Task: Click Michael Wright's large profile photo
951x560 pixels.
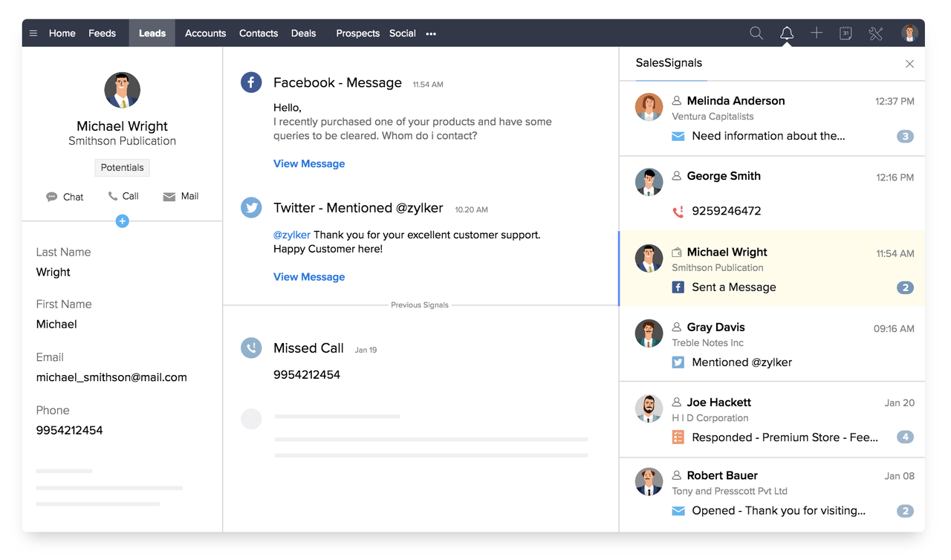Action: pos(123,91)
